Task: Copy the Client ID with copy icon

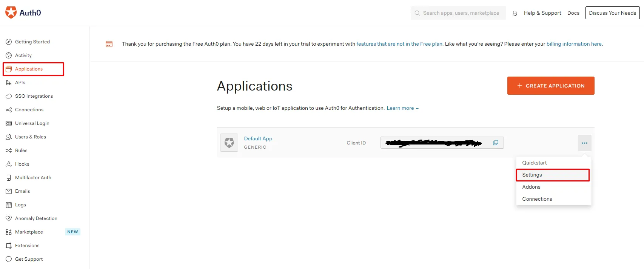Action: 496,143
